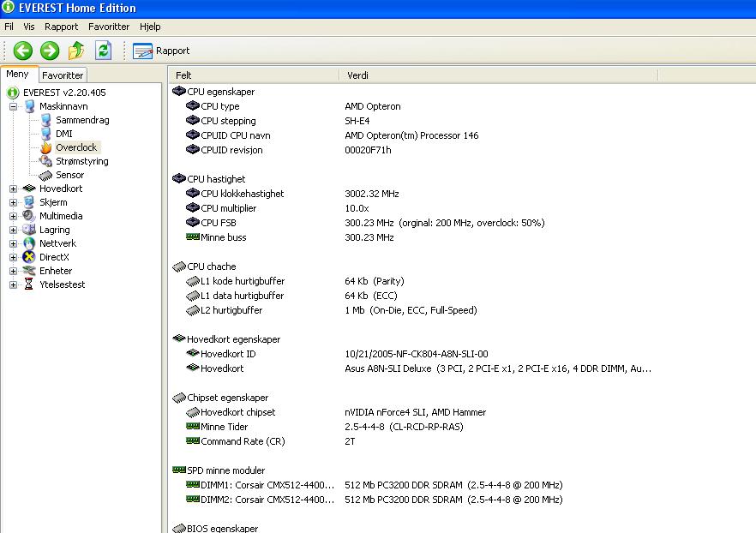
Task: Open the Hjelp menu
Action: pos(150,27)
